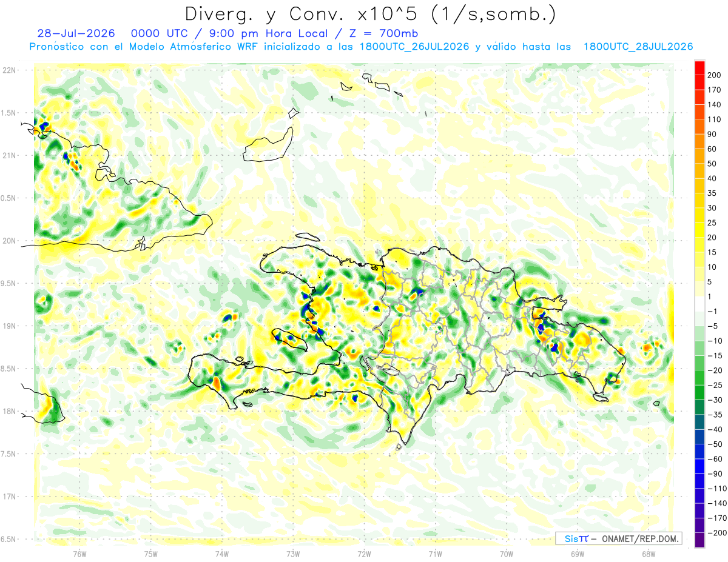
Task: Click the '75W' longitude label
Action: [151, 554]
